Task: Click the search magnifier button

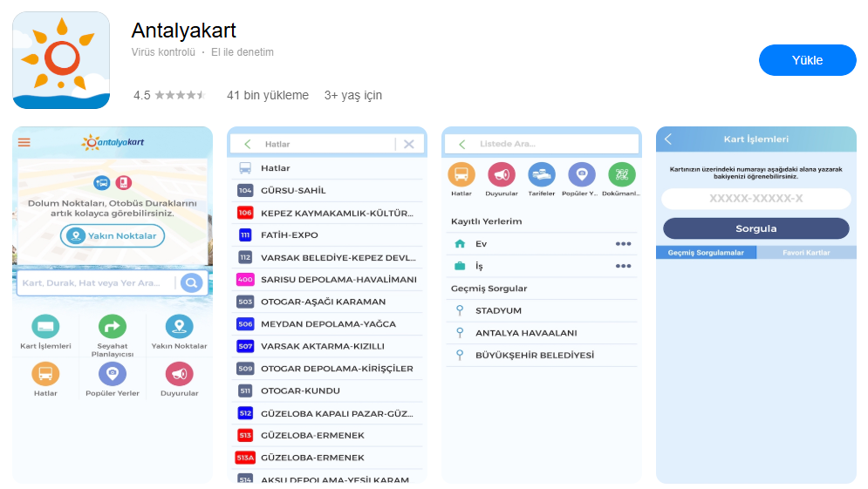Action: tap(192, 283)
